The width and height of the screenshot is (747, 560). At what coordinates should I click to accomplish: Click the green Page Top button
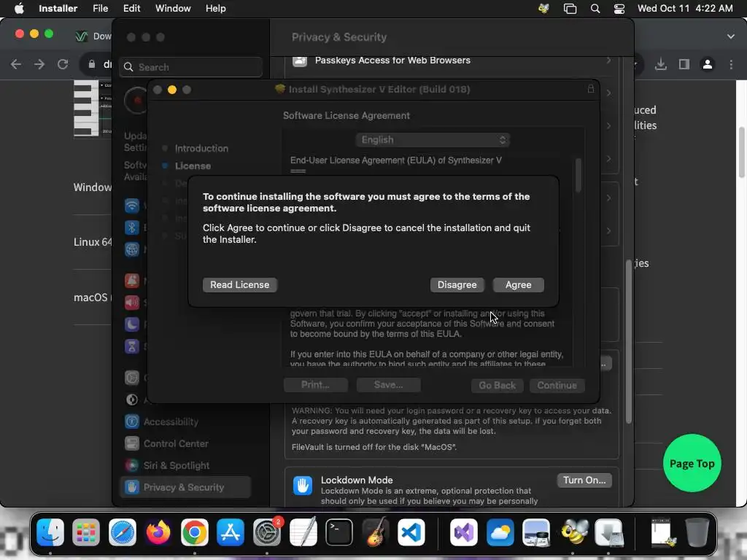coord(692,463)
